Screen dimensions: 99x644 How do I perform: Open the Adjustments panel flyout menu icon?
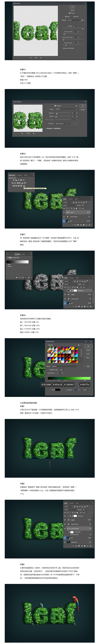point(34,175)
